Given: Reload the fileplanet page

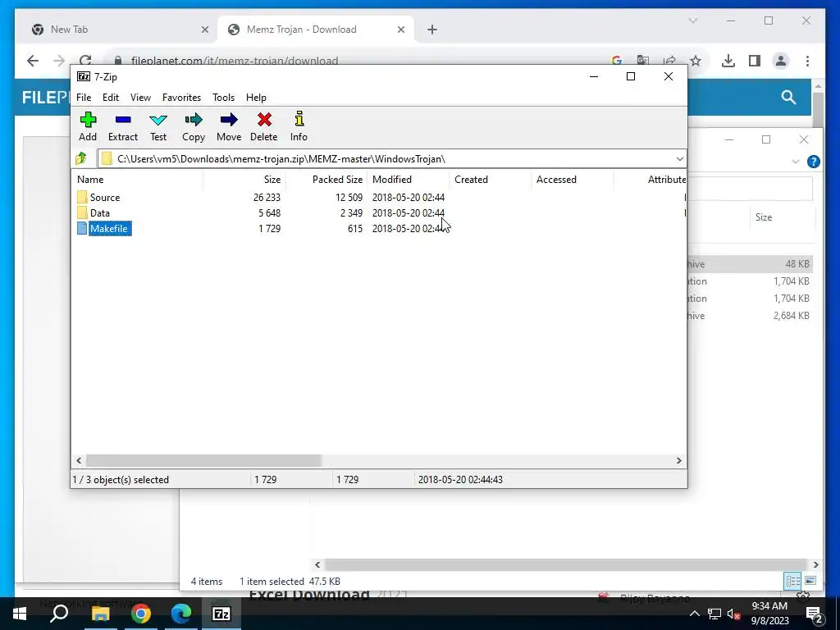Looking at the screenshot, I should pyautogui.click(x=85, y=61).
